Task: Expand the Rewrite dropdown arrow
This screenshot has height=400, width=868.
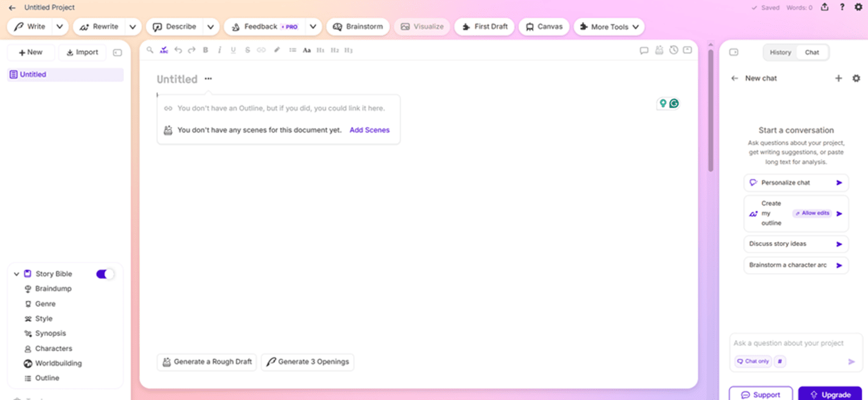Action: click(132, 27)
